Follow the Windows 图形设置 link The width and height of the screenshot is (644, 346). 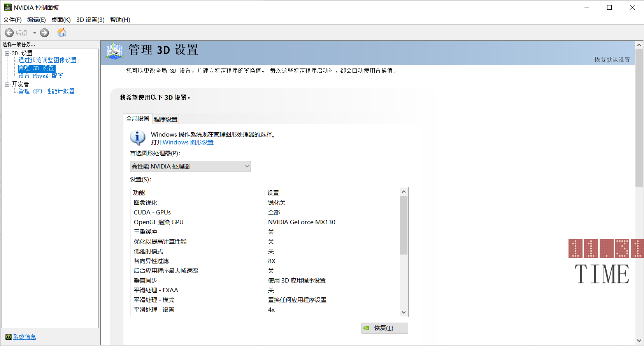[188, 142]
